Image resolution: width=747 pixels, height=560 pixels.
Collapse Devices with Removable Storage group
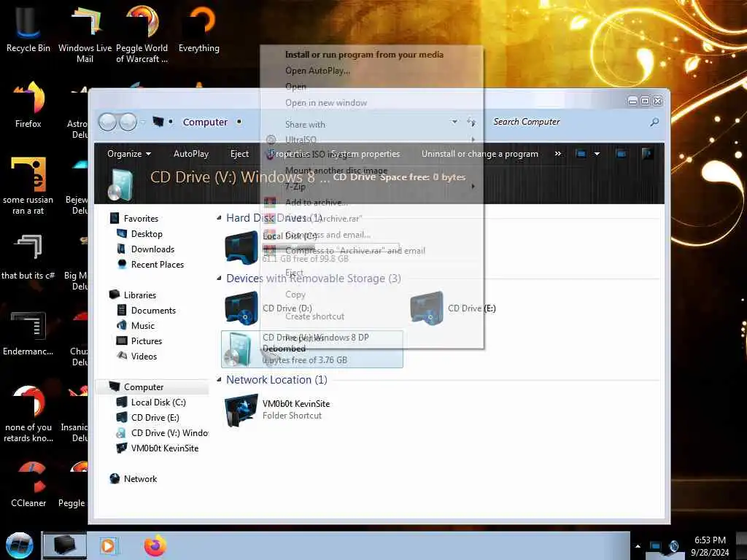(x=219, y=278)
